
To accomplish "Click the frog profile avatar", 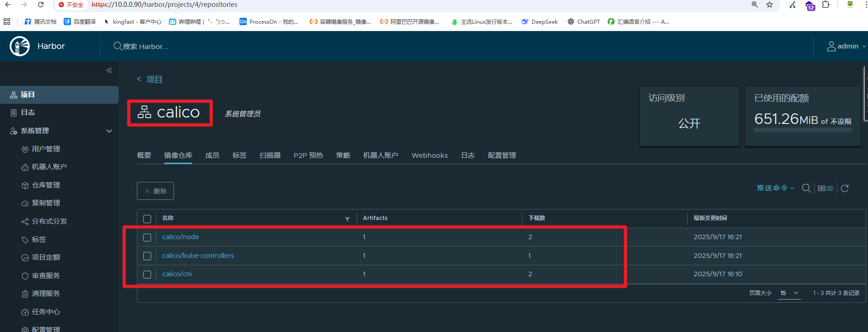I will pyautogui.click(x=850, y=5).
